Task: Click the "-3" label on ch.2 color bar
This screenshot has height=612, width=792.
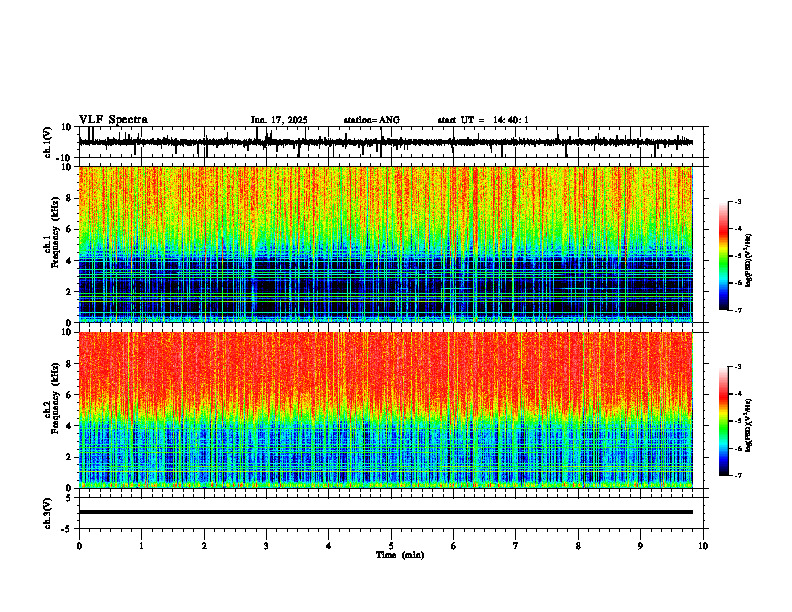Action: coord(738,367)
